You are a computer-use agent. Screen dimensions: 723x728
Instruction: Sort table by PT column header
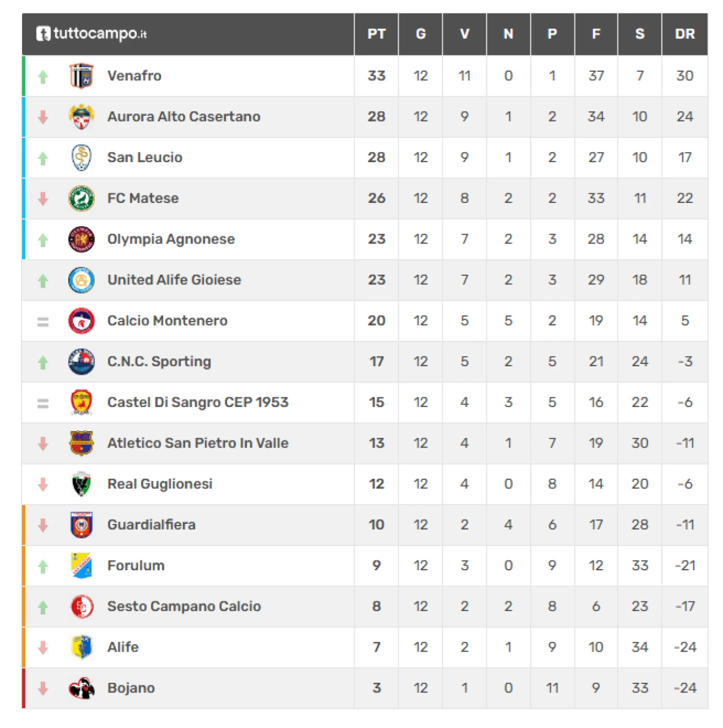(x=376, y=34)
